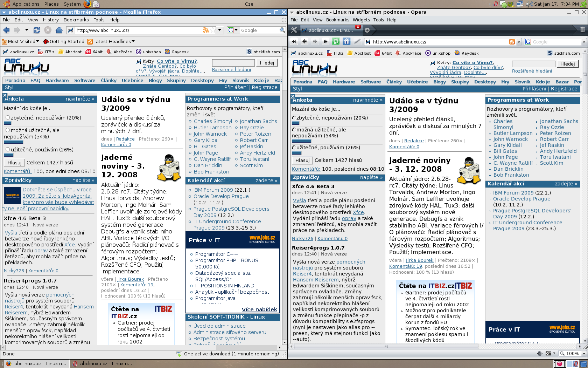588x368 pixels.
Task: Select 'možná užitečné' radio in Firefox poll
Action: click(7, 130)
